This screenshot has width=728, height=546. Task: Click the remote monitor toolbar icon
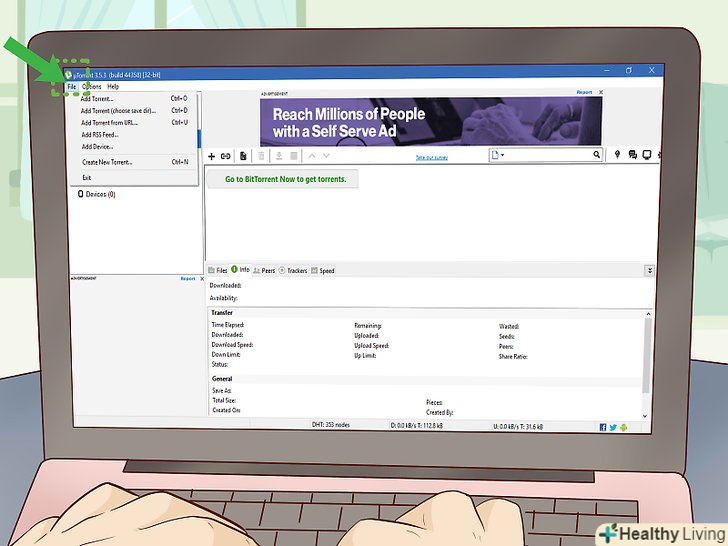tap(647, 155)
